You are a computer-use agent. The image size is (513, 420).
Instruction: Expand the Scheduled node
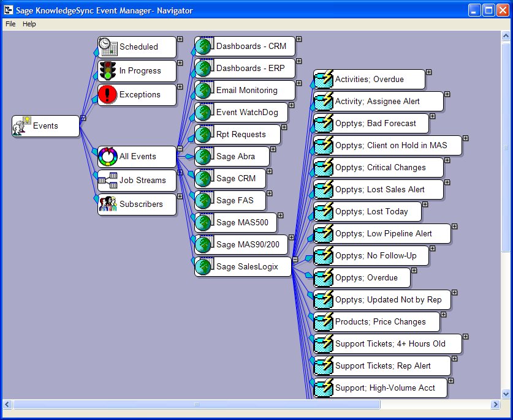[x=180, y=39]
